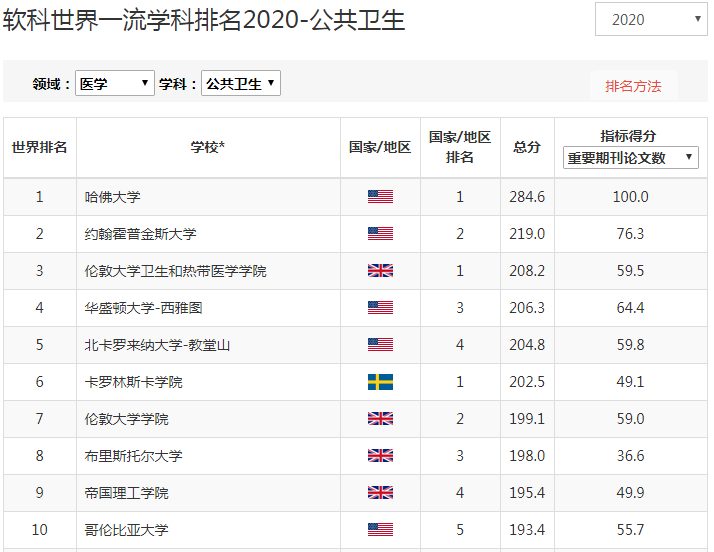Screen dimensions: 714x552
Task: Click the total score 284.6
Action: [x=527, y=197]
